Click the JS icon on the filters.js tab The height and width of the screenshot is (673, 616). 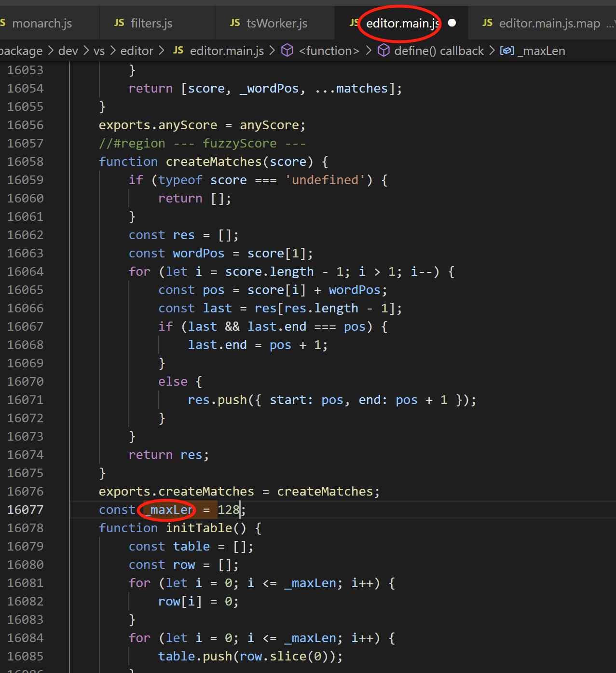point(119,23)
